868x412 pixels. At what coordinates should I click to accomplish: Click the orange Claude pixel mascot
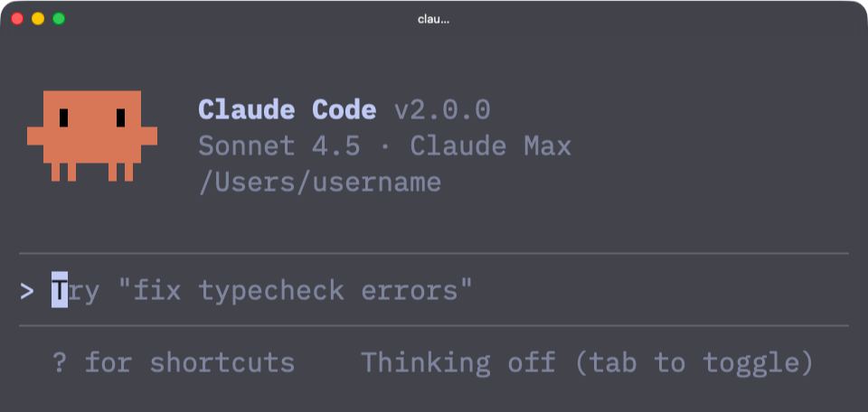click(92, 136)
